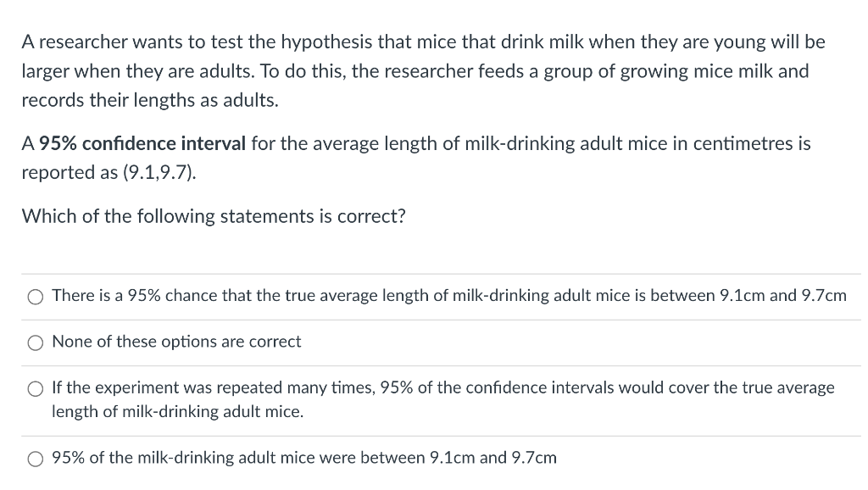Viewport: 868px width, 490px height.
Task: Select the "There is a 95% chance" radio button
Action: [36, 298]
